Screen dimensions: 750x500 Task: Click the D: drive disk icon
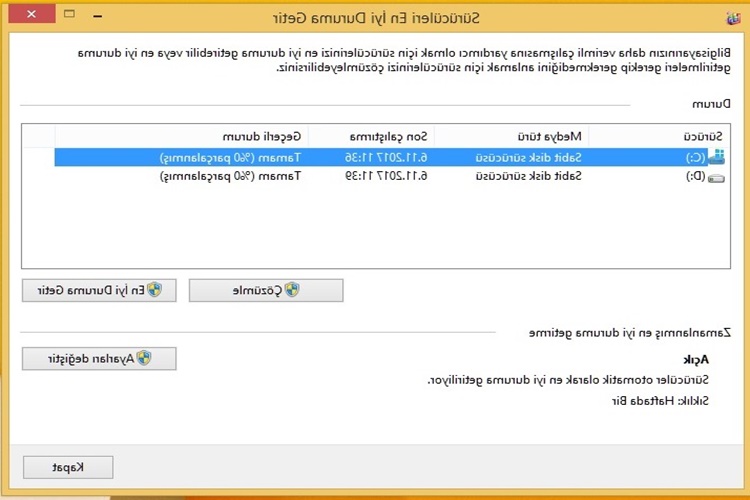click(716, 178)
